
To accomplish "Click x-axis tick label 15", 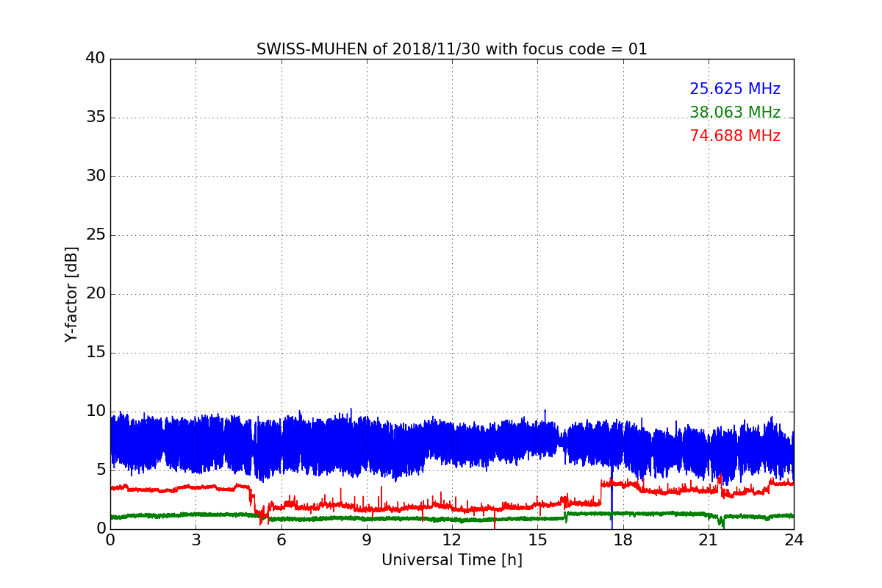I will click(537, 540).
